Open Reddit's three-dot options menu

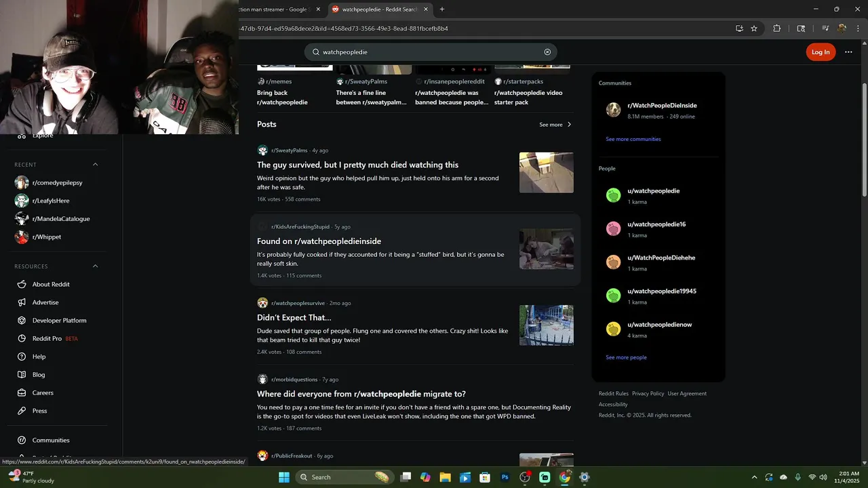[x=848, y=52]
